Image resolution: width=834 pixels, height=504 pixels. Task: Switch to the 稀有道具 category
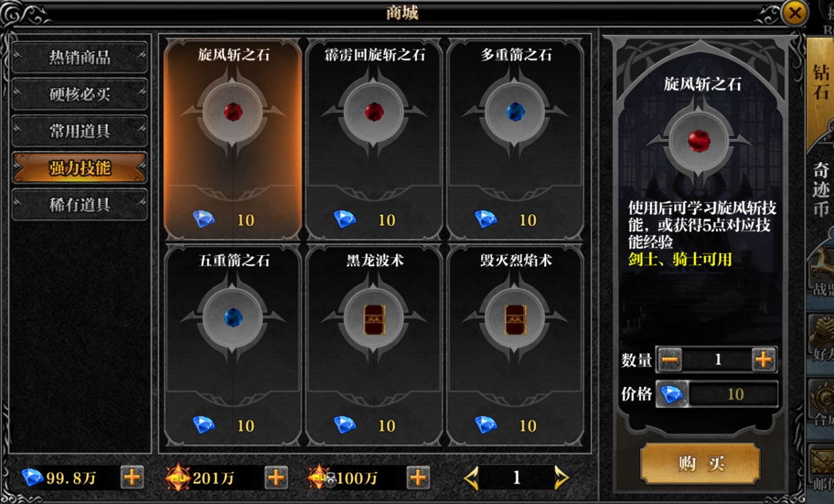[80, 204]
